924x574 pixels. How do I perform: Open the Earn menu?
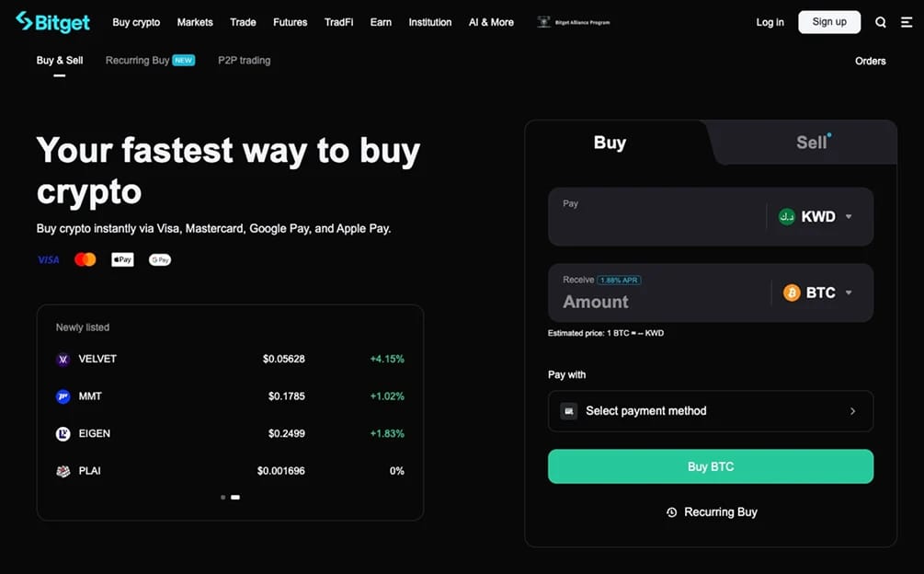[381, 22]
